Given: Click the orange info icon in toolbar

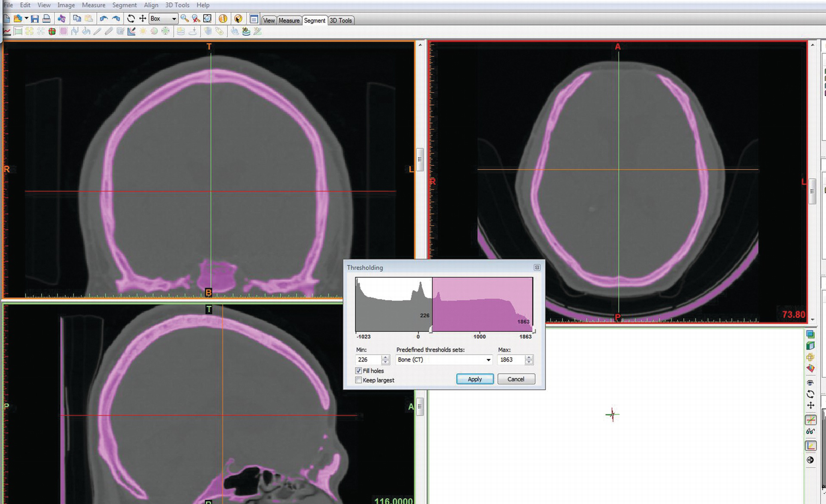Looking at the screenshot, I should (x=223, y=19).
